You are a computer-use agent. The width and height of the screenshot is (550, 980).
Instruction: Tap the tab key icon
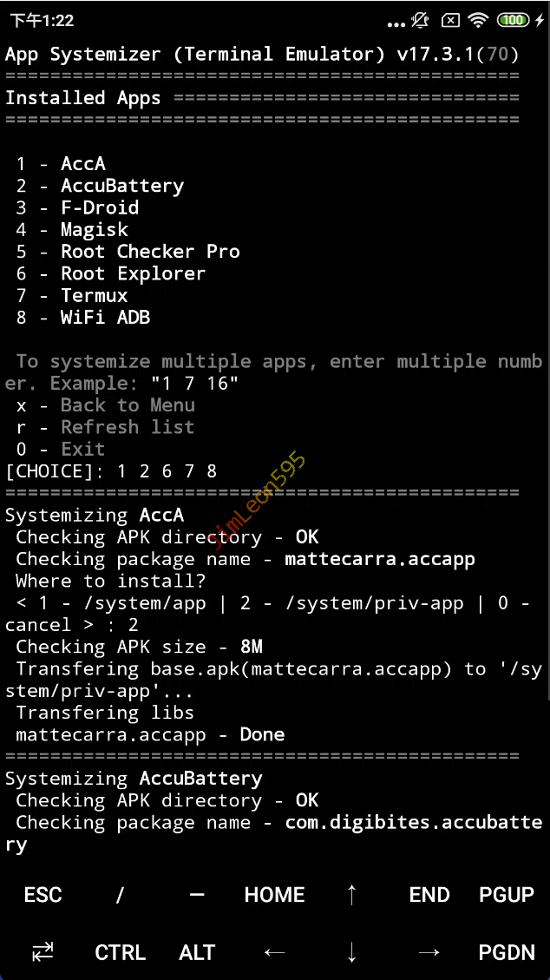[x=43, y=952]
